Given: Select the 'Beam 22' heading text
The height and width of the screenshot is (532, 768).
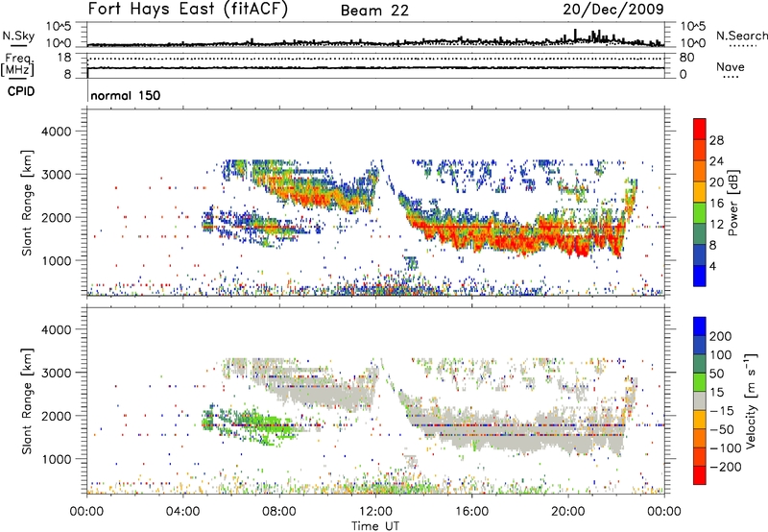Looking at the screenshot, I should (374, 11).
